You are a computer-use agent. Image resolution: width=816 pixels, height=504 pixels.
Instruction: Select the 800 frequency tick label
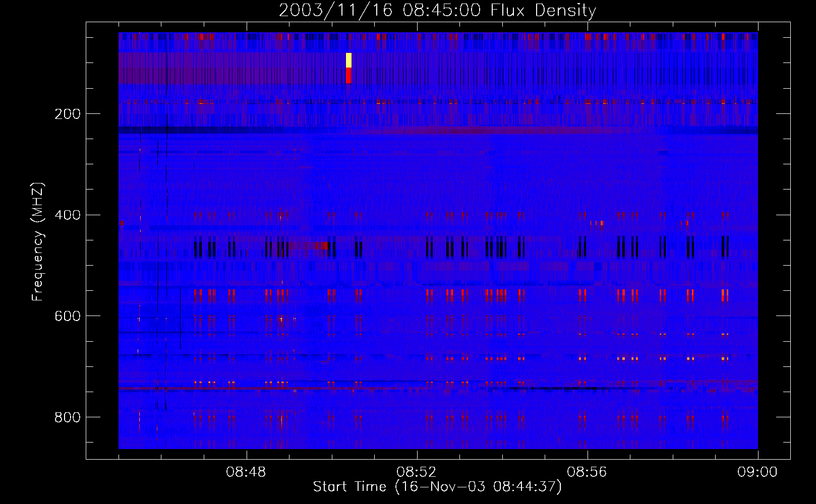click(68, 417)
